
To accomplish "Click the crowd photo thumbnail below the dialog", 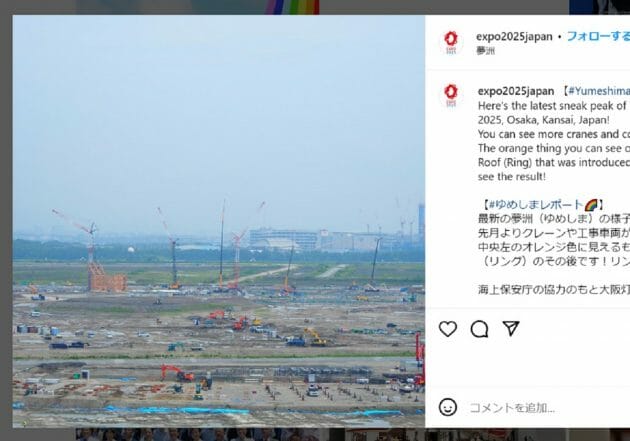I will pyautogui.click(x=201, y=435).
